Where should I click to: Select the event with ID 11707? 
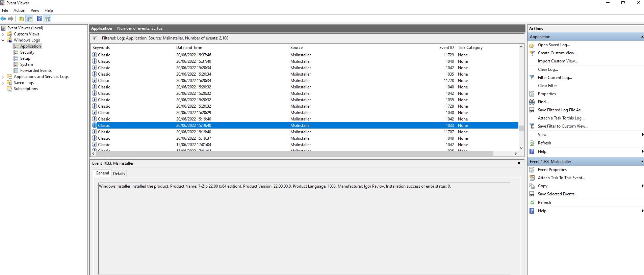pyautogui.click(x=305, y=132)
